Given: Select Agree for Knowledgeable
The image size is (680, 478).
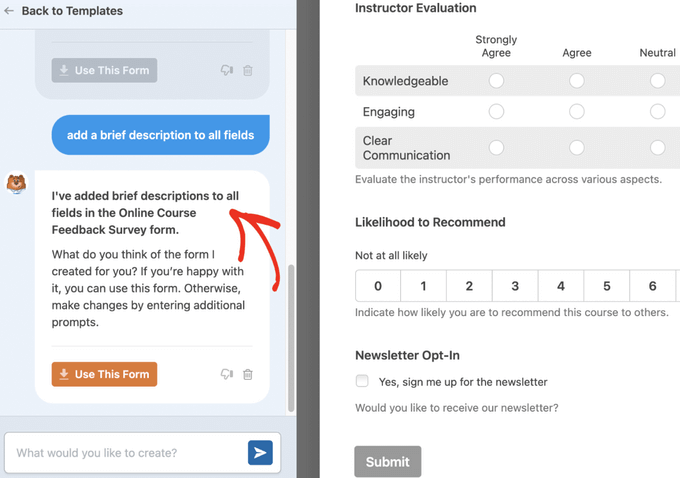Looking at the screenshot, I should point(576,81).
